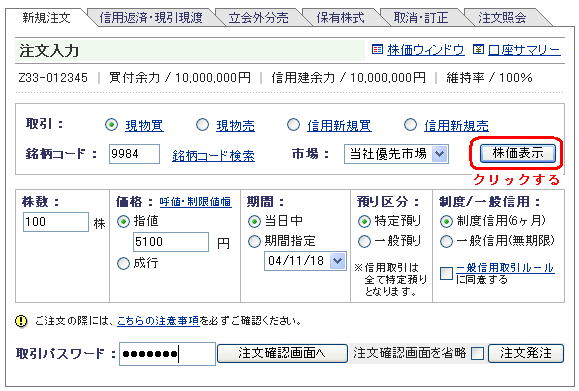Image resolution: width=579 pixels, height=391 pixels.
Task: Open the 立会外分売 tab
Action: [x=258, y=18]
